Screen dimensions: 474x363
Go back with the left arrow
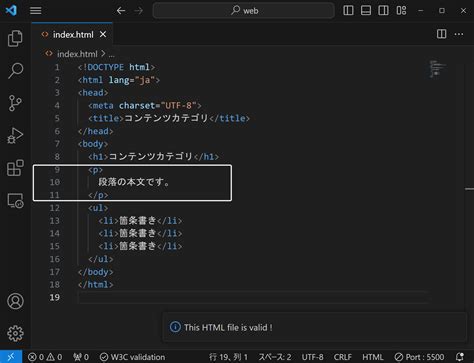121,11
